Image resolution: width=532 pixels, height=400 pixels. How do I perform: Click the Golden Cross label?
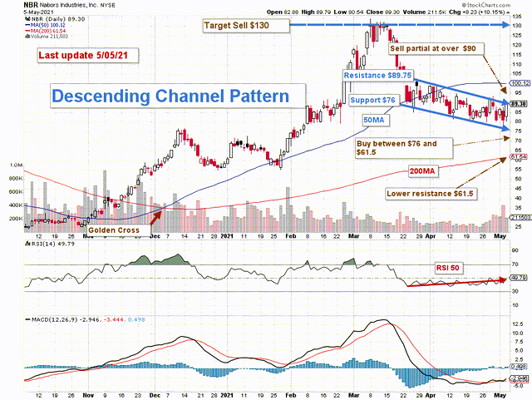(117, 230)
